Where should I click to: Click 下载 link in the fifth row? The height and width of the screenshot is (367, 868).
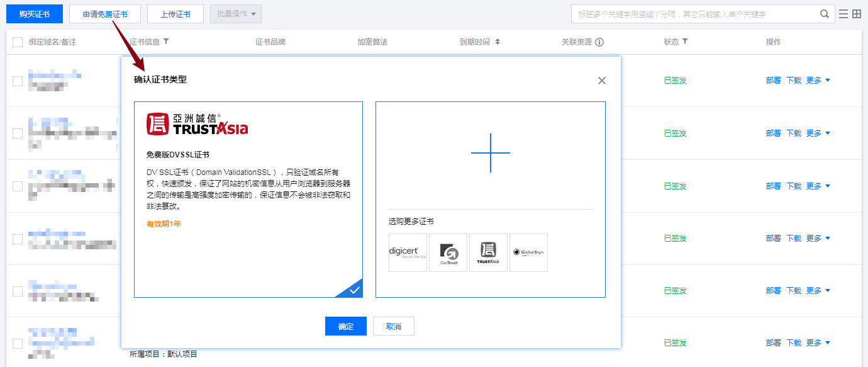pyautogui.click(x=794, y=291)
